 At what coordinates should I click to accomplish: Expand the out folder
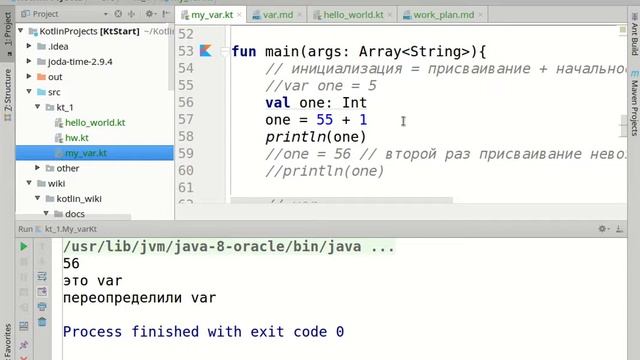point(29,76)
